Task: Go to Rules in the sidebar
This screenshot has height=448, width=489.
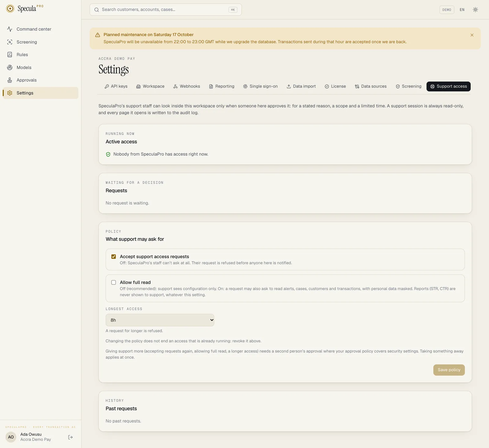Action: coord(40,55)
